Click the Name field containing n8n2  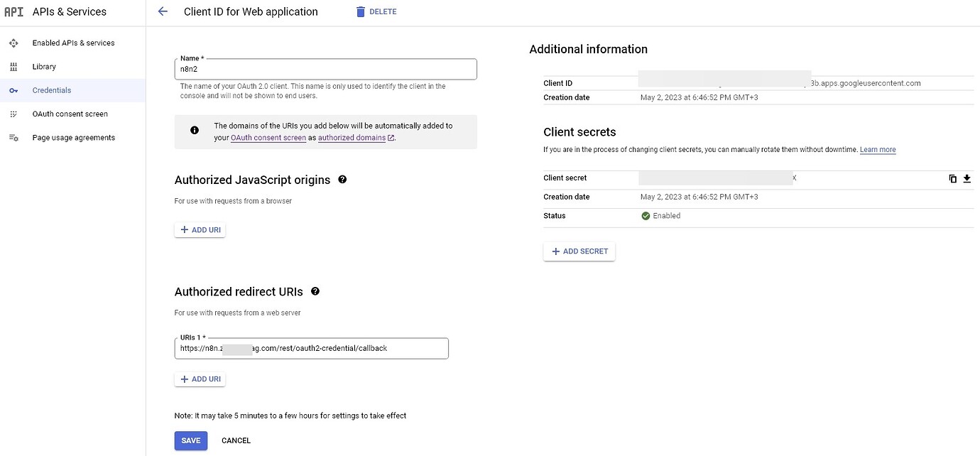pyautogui.click(x=325, y=69)
